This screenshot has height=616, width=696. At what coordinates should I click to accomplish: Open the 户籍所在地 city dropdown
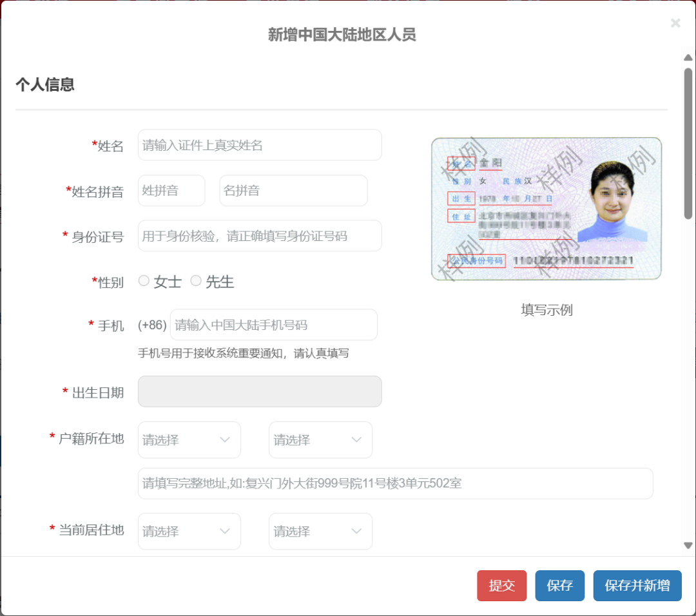click(x=320, y=439)
